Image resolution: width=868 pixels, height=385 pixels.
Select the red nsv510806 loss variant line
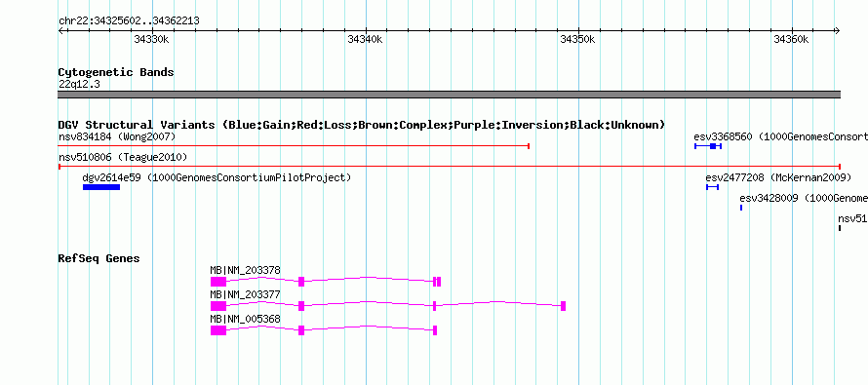[450, 167]
